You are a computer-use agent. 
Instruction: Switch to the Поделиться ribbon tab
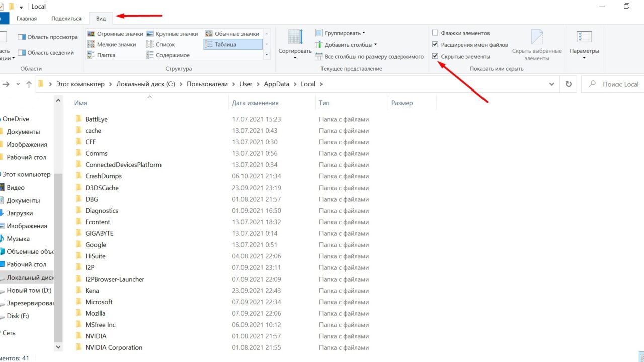[66, 19]
